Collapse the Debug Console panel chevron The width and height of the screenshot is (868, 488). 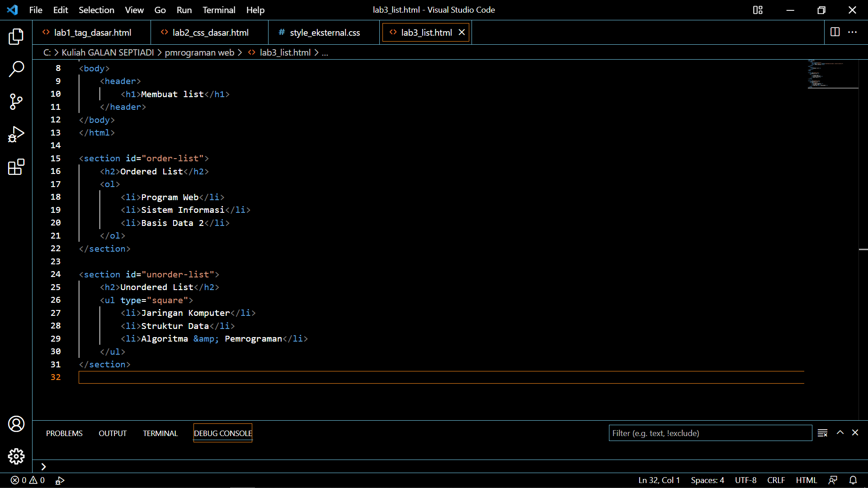(840, 432)
